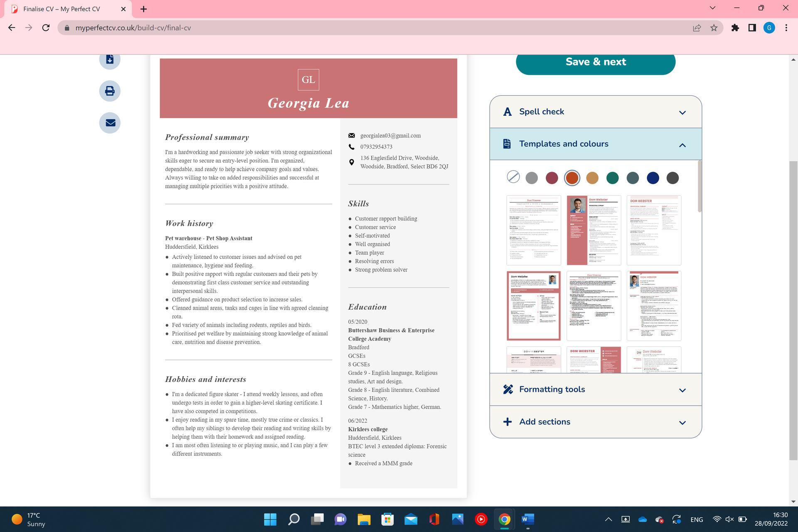Click the browser back arrow
798x532 pixels.
[12, 28]
